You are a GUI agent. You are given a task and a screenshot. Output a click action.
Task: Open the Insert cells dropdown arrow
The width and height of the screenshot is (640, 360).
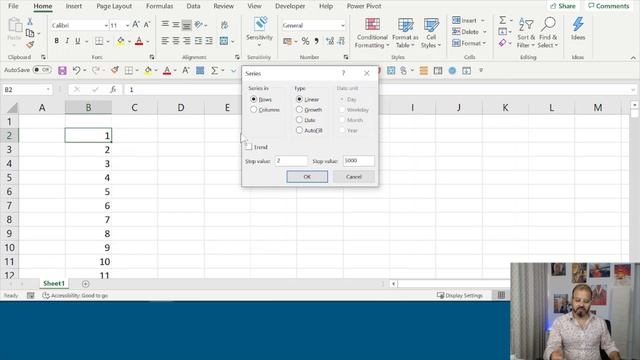pos(483,20)
